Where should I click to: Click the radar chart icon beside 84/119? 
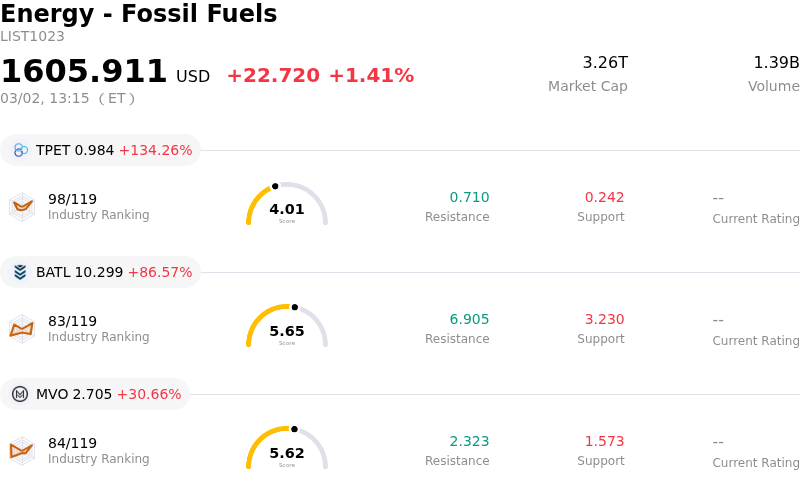[x=22, y=450]
